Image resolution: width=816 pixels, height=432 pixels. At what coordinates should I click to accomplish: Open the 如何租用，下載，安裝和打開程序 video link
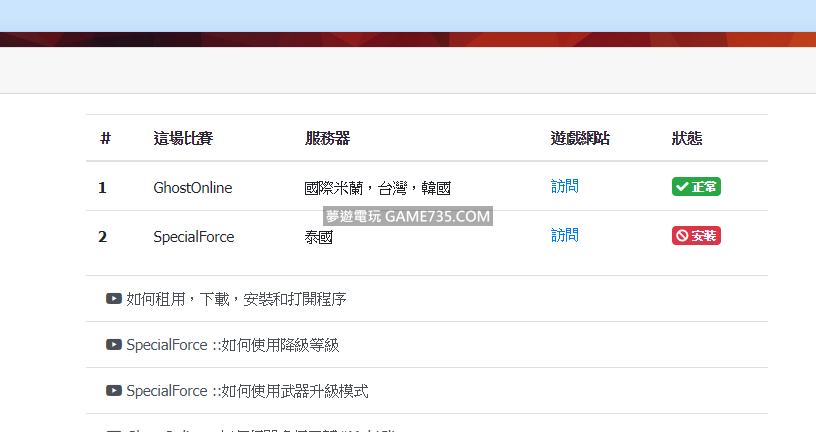[x=236, y=299]
